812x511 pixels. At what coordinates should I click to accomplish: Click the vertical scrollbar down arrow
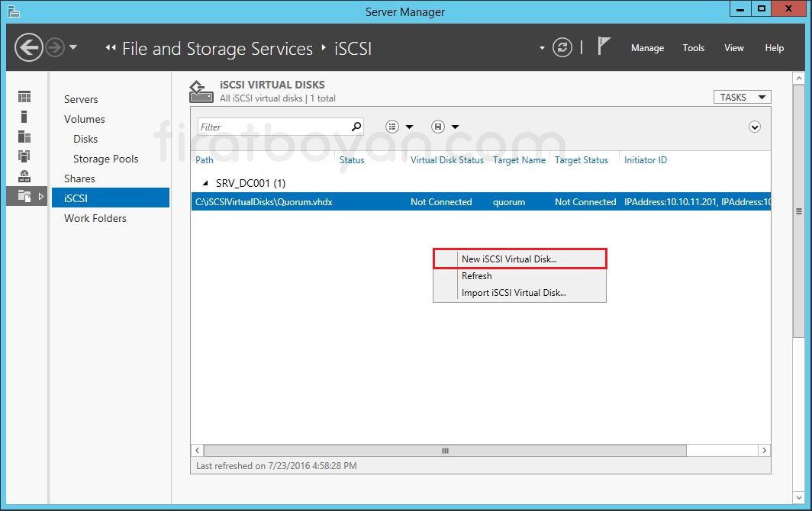[799, 498]
